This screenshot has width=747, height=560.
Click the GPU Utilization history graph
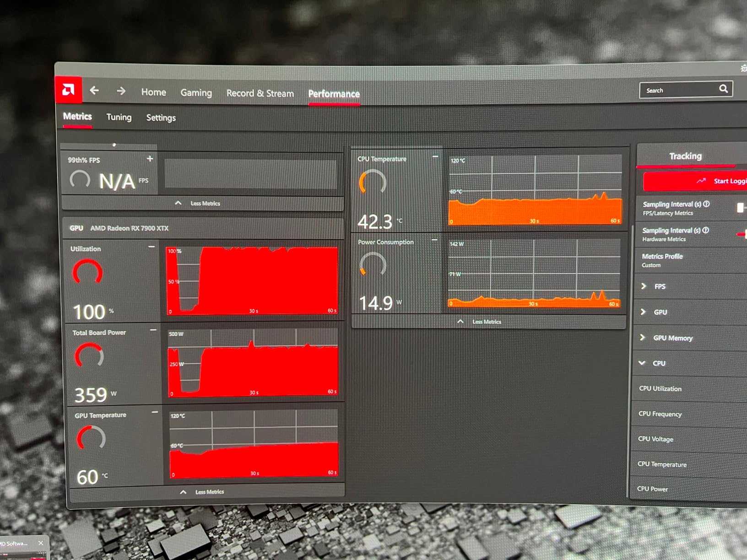(x=252, y=280)
